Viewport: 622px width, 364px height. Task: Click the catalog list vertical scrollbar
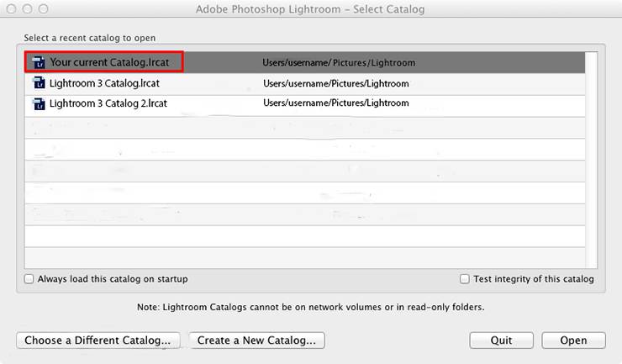tap(591, 160)
